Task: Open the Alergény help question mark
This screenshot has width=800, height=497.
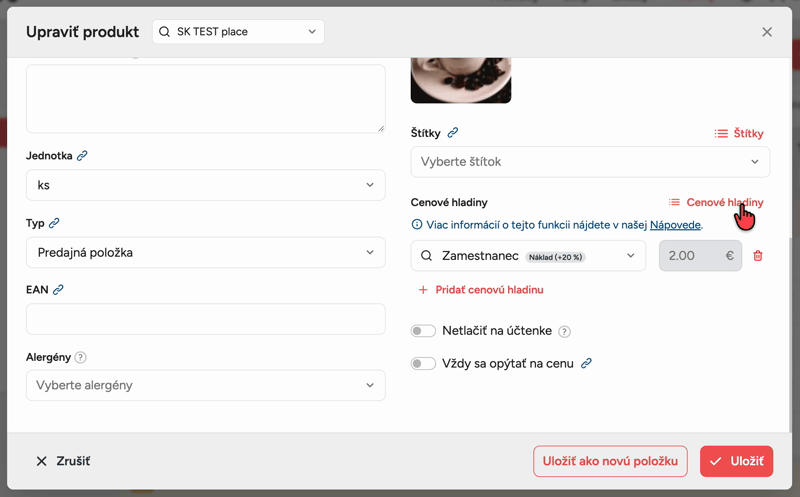Action: 80,357
